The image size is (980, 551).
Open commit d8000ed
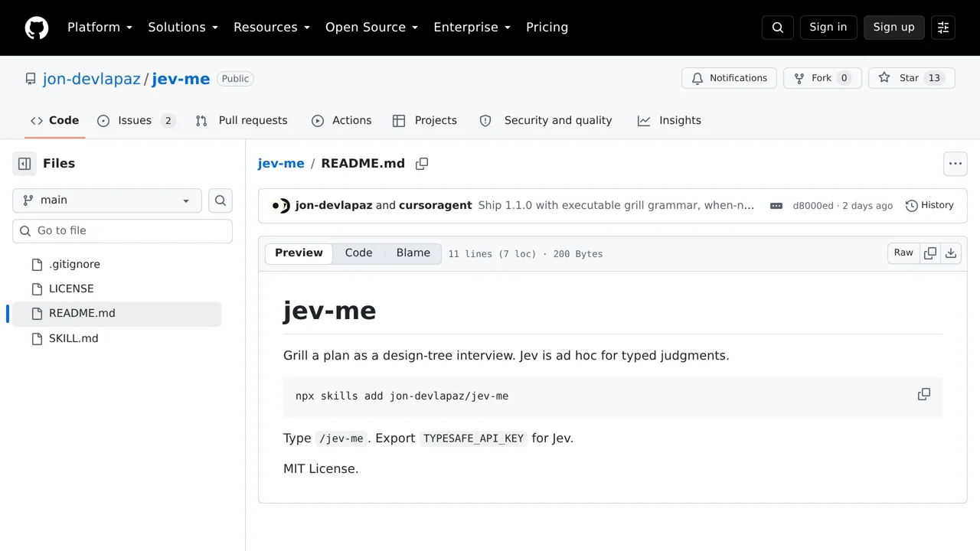click(x=813, y=206)
